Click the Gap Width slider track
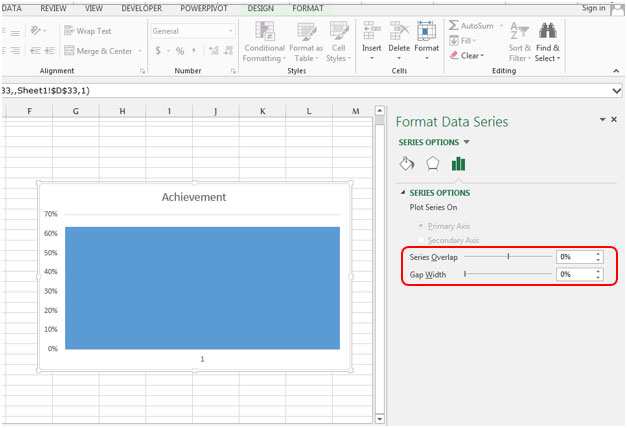Screen dimensions: 627x428 (x=508, y=274)
